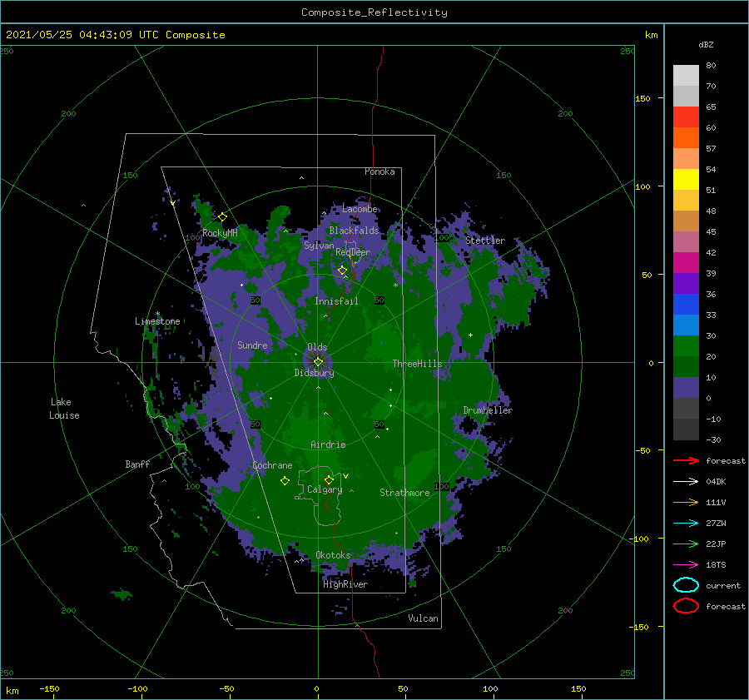
Task: Click the HighRiver city label
Action: pos(345,584)
